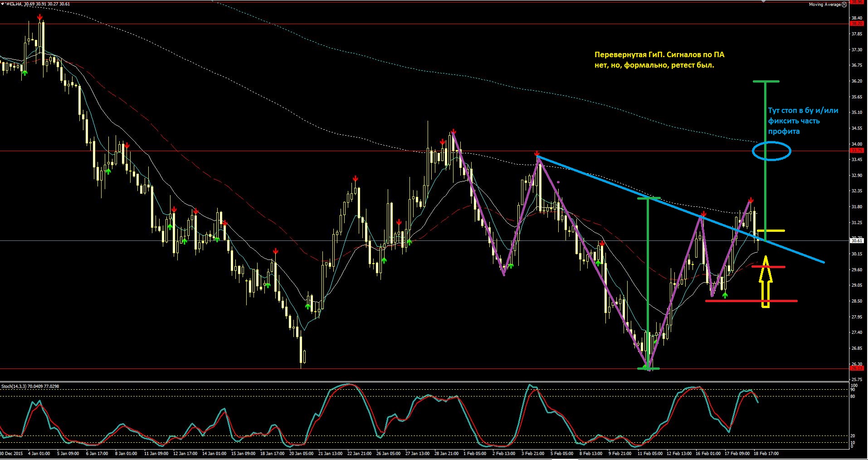
Task: Click stochastic level 20 scale label
Action: click(853, 436)
